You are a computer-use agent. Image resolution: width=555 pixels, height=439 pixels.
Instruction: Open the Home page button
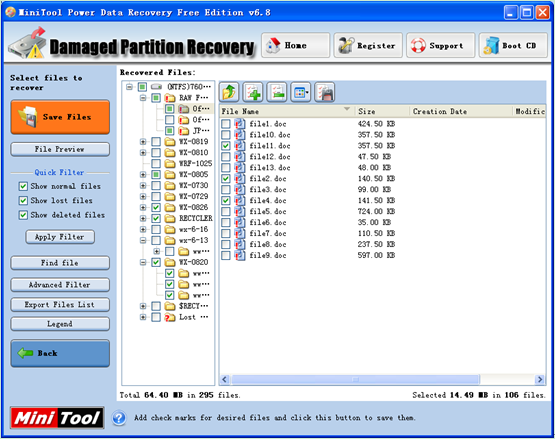pos(296,45)
